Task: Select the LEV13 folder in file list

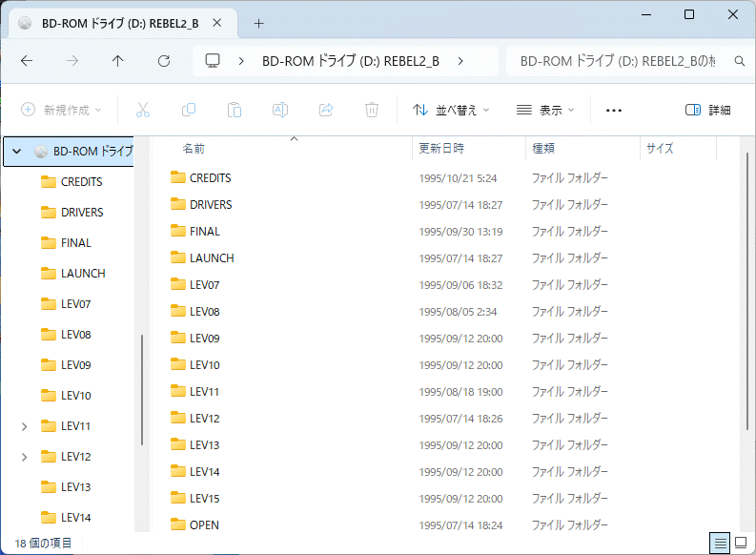Action: (204, 445)
